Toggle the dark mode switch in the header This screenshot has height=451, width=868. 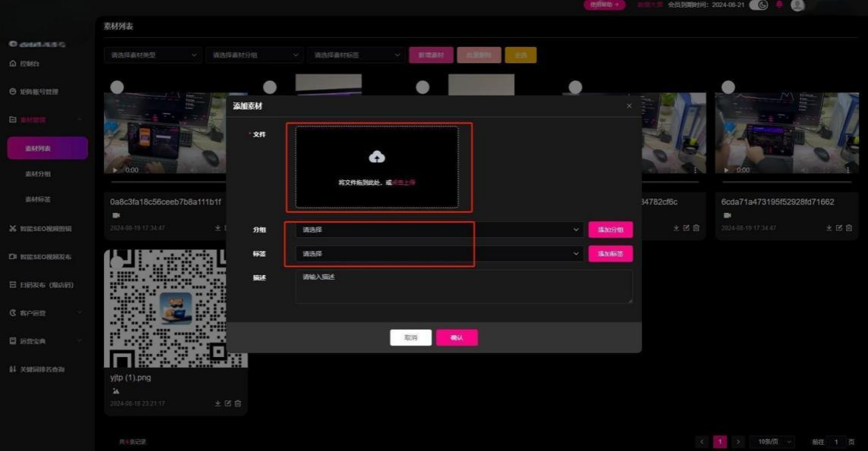point(758,5)
